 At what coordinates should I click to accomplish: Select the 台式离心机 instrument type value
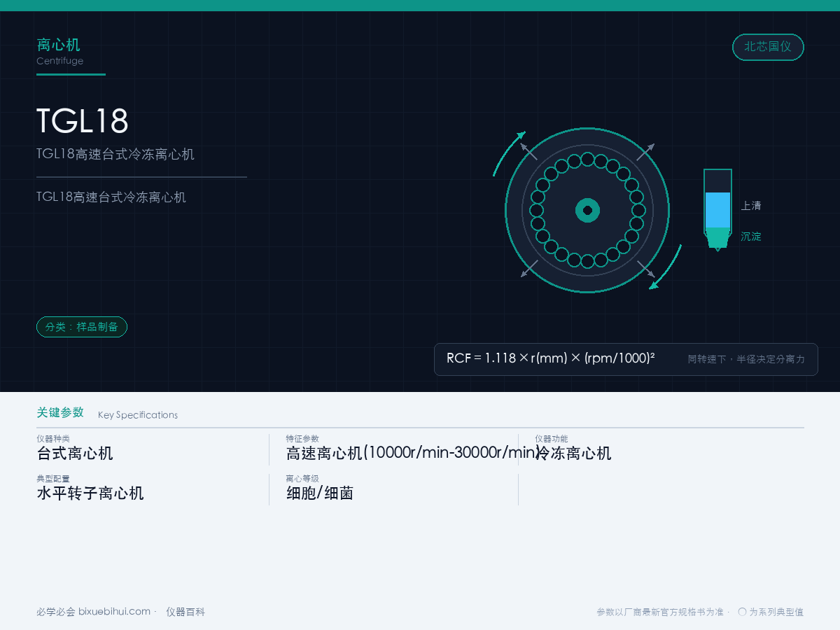75,453
